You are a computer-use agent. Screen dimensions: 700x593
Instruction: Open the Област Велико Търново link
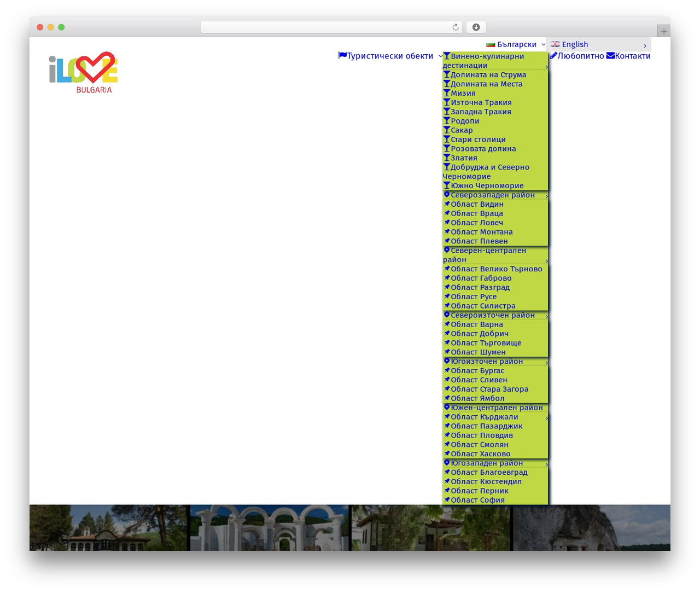[497, 269]
